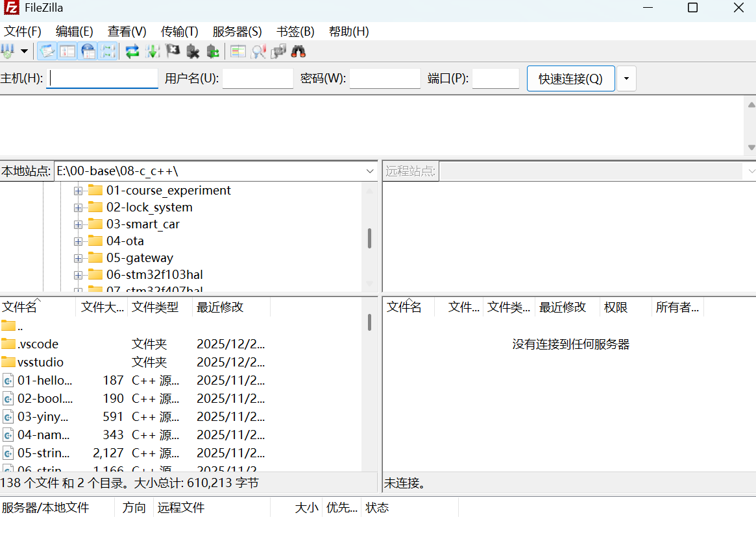Click the local tree vertical scrollbar thumb

click(369, 238)
